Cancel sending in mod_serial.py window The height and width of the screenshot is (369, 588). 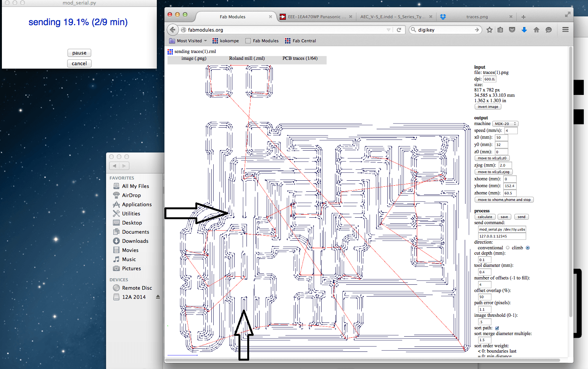(79, 64)
